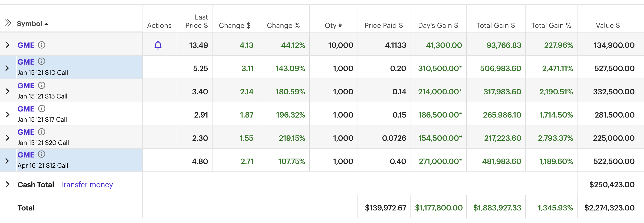Sort by Day's Gain $ column header
The image size is (644, 223).
click(438, 26)
